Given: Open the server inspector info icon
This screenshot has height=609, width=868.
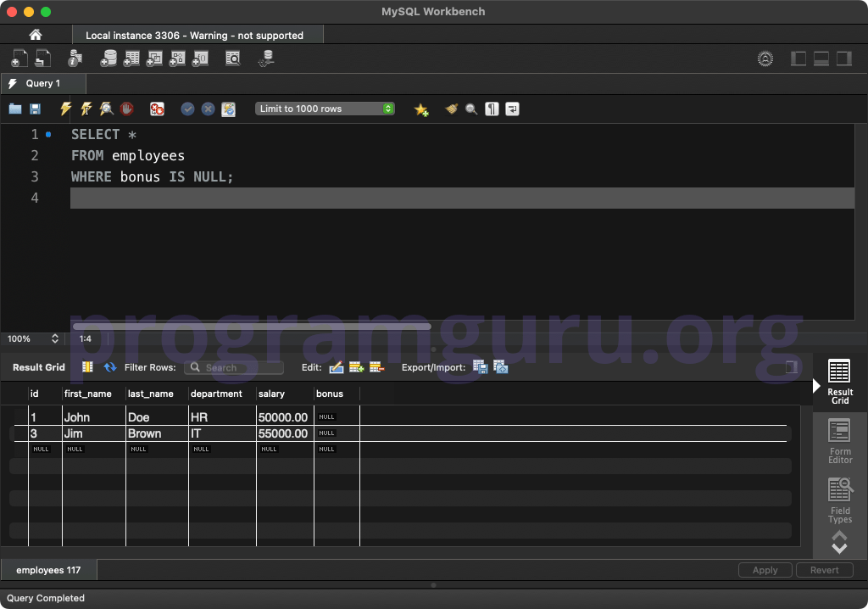Looking at the screenshot, I should pyautogui.click(x=75, y=59).
